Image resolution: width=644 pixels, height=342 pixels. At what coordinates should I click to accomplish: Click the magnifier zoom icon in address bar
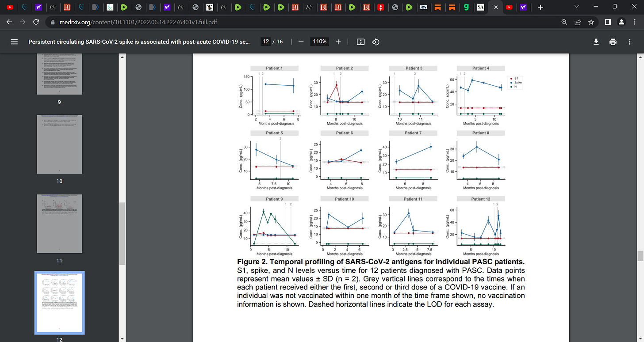point(564,22)
